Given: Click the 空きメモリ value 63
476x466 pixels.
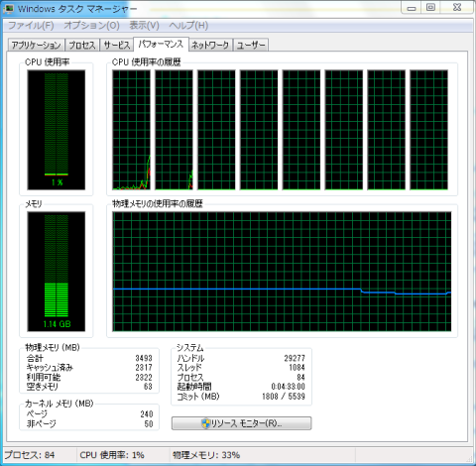Looking at the screenshot, I should tap(148, 387).
